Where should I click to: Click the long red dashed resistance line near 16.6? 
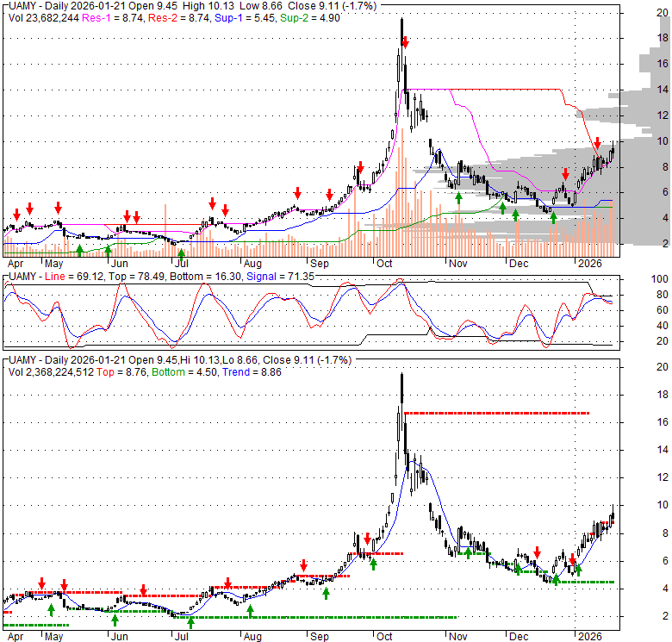pyautogui.click(x=497, y=413)
